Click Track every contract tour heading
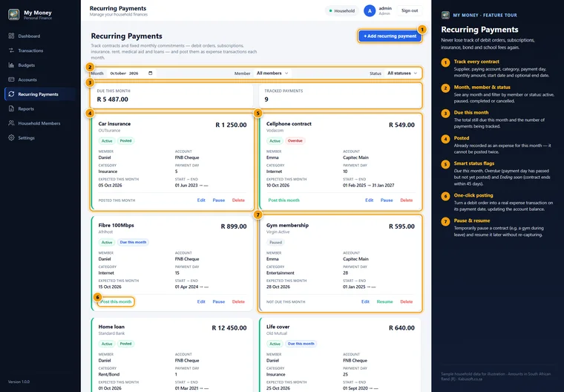The image size is (564, 392). point(476,62)
